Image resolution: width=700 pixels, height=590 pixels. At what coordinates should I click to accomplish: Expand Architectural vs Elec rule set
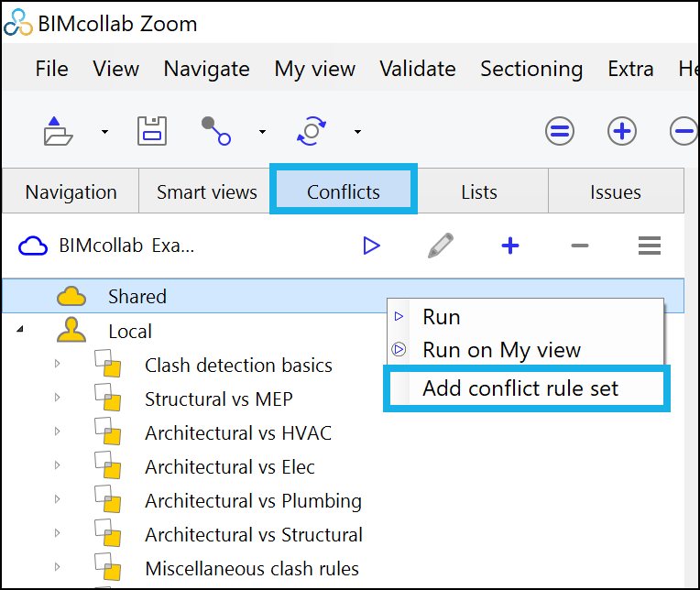click(x=57, y=465)
